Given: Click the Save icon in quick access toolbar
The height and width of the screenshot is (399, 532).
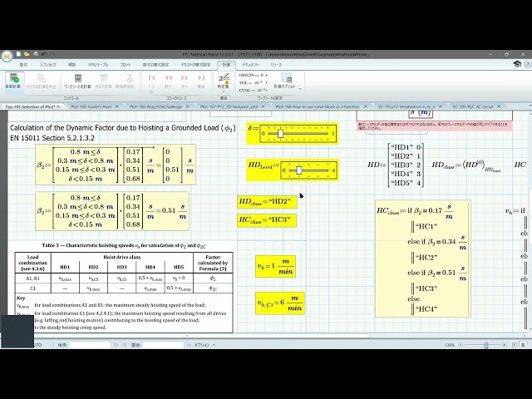Looking at the screenshot, I should 35,54.
